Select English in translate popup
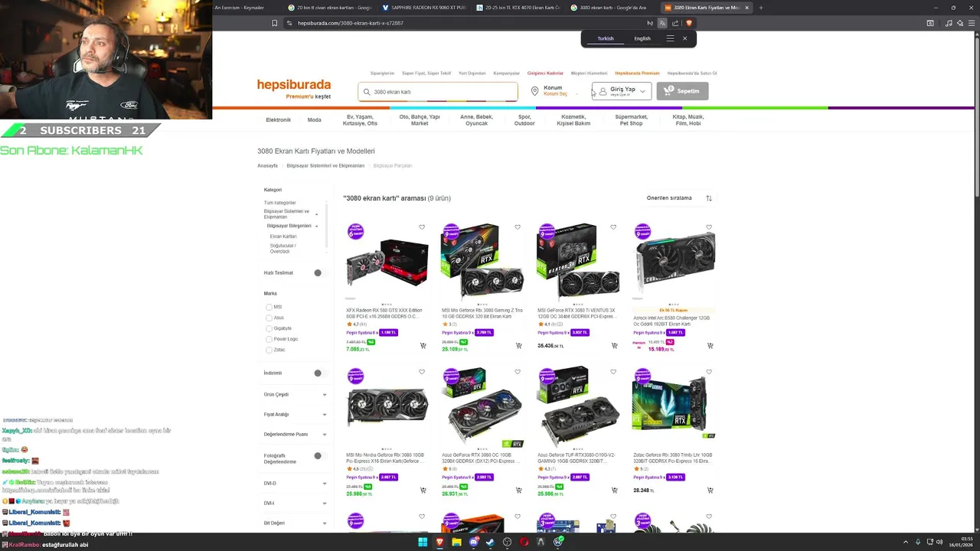 (642, 38)
